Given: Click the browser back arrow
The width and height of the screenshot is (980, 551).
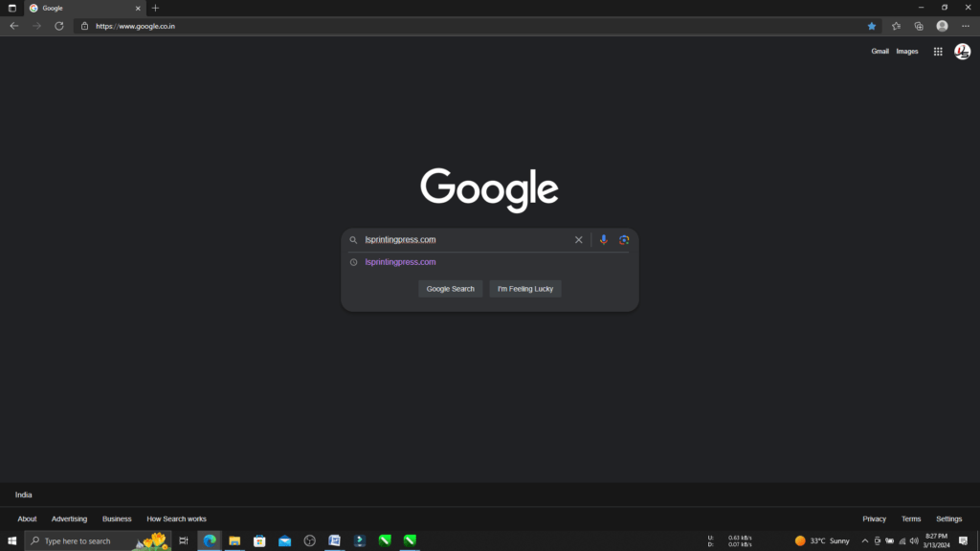Looking at the screenshot, I should point(13,26).
